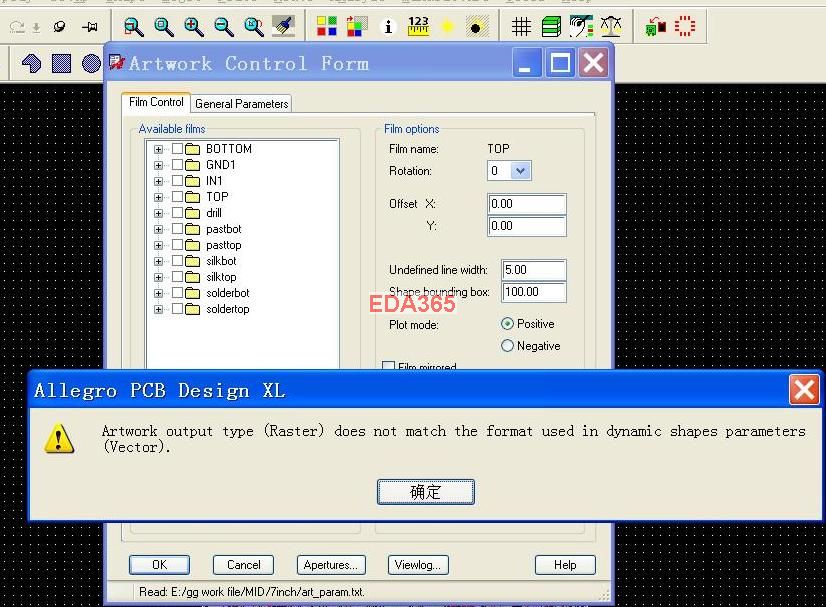The width and height of the screenshot is (826, 607).
Task: Expand the pasttop film tree node
Action: point(158,245)
